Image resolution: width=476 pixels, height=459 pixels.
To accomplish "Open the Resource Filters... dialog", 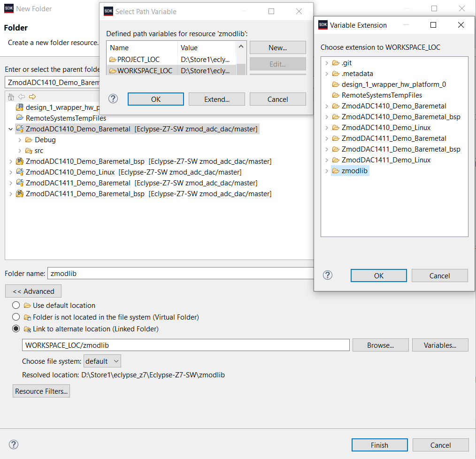I will pyautogui.click(x=41, y=390).
